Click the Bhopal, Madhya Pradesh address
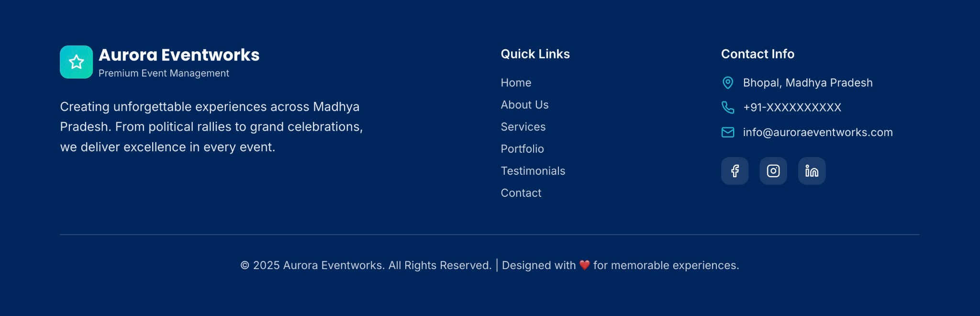980x316 pixels. point(808,83)
